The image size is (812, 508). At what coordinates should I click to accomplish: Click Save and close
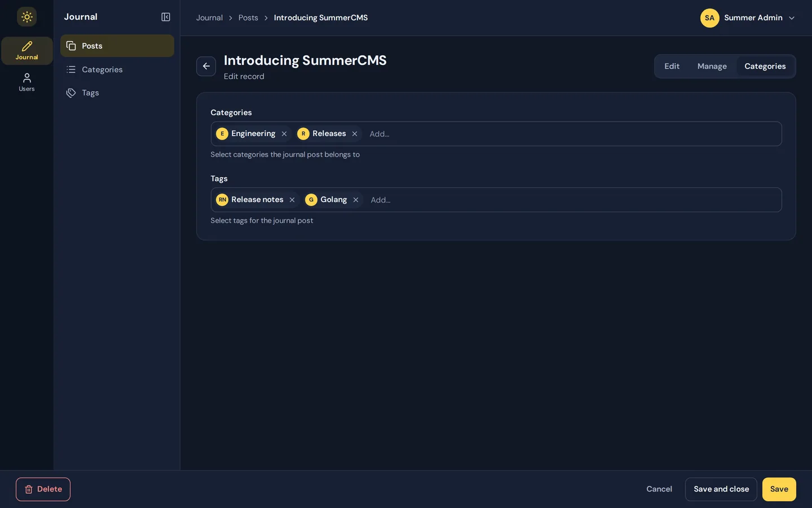[x=721, y=489]
